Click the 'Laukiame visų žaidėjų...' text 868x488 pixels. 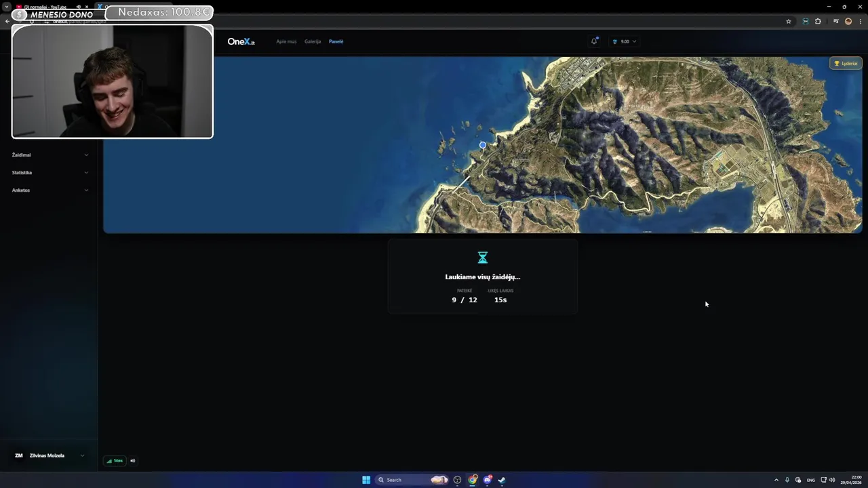pyautogui.click(x=483, y=277)
